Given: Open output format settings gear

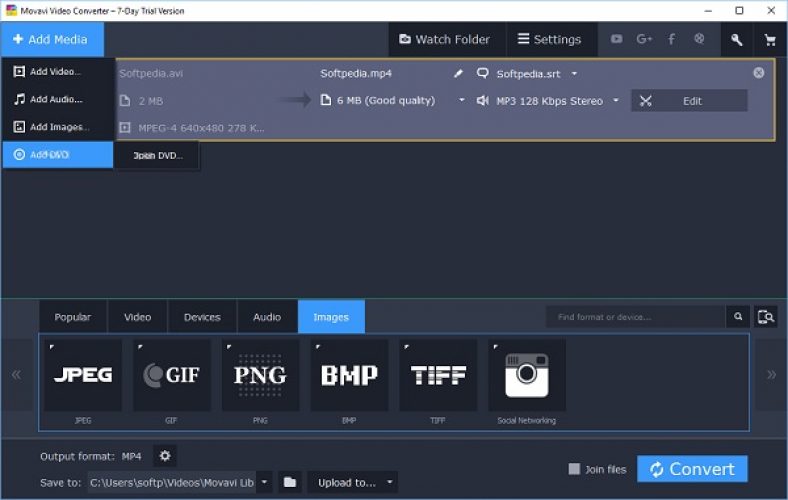Looking at the screenshot, I should point(165,456).
